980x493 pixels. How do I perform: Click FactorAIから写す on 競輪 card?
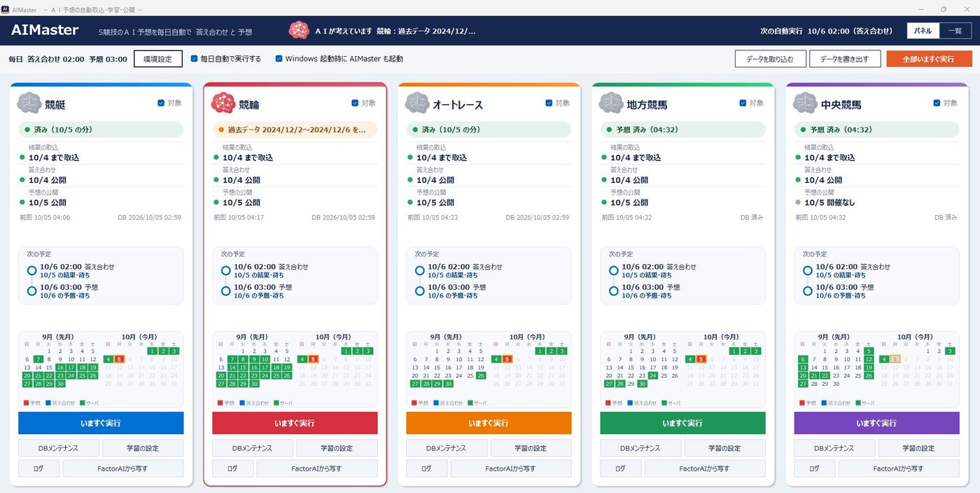pyautogui.click(x=317, y=468)
